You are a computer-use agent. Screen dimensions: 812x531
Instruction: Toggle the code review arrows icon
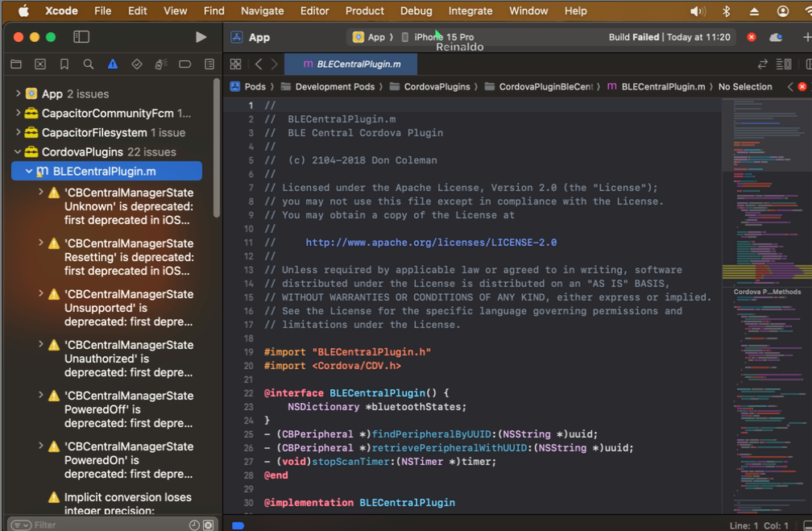762,64
